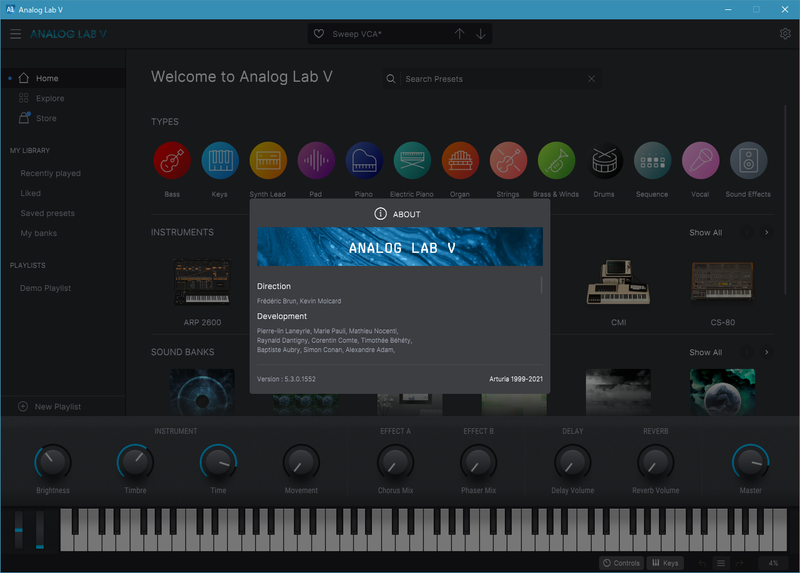This screenshot has height=573, width=800.
Task: Click the CPU 4% meter
Action: [773, 563]
